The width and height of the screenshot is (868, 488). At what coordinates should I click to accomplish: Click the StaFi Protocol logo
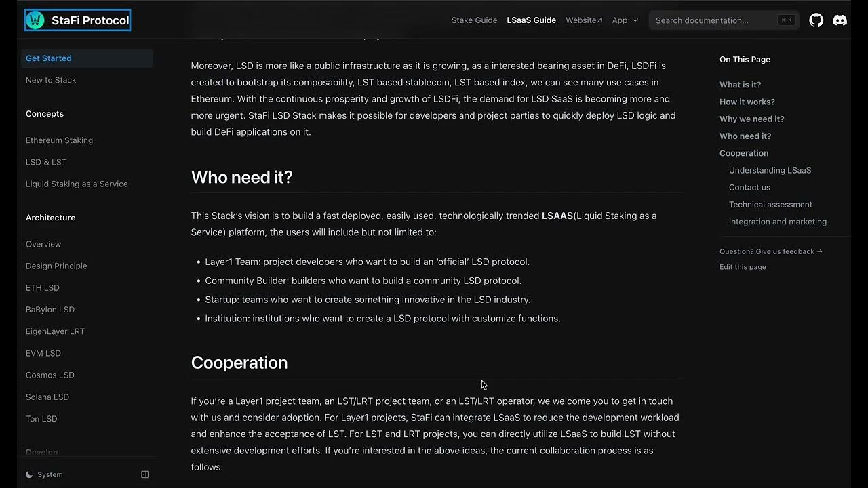coord(77,20)
